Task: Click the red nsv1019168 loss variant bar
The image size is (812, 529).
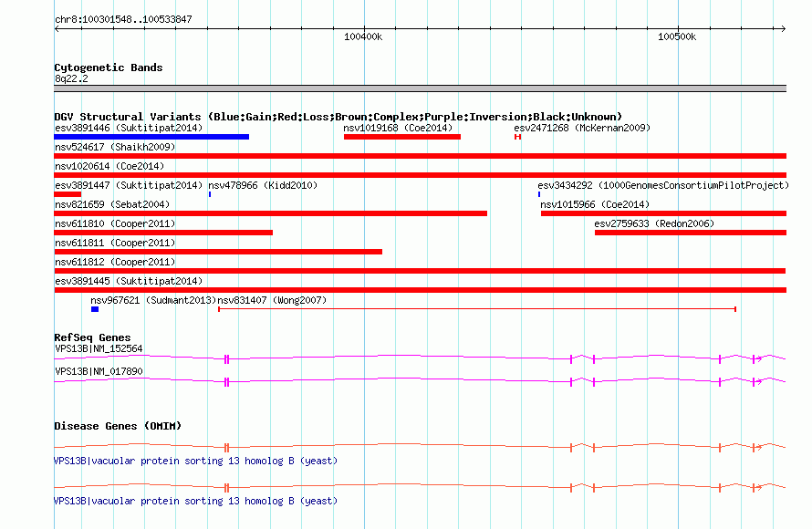Action: click(x=401, y=137)
